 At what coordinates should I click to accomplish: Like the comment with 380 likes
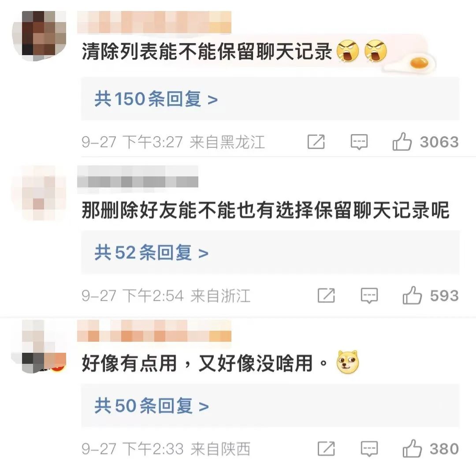pos(412,448)
